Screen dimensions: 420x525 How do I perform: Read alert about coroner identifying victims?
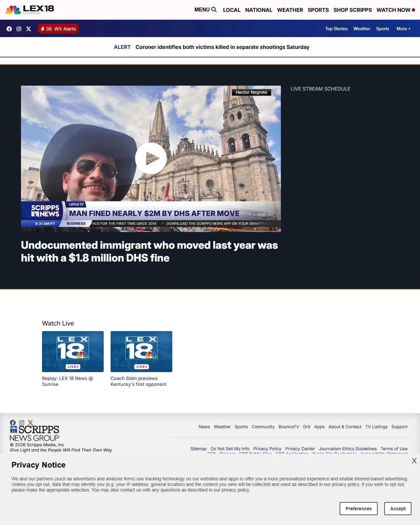pos(222,47)
